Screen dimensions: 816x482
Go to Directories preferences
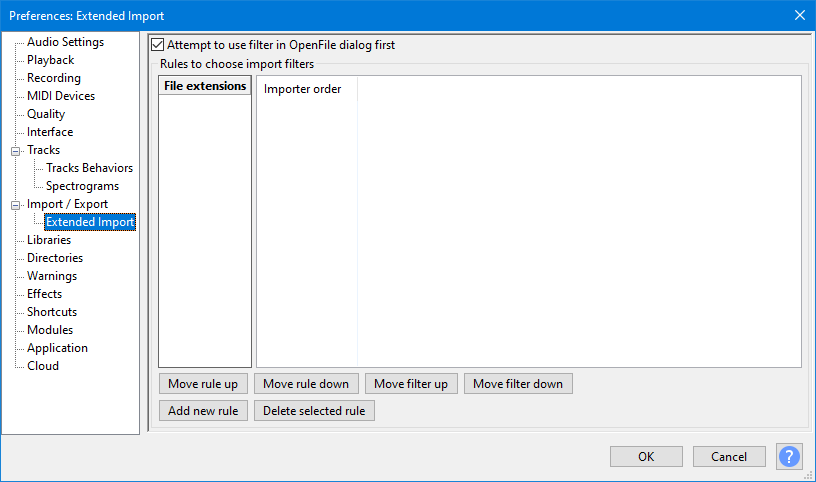[x=55, y=258]
